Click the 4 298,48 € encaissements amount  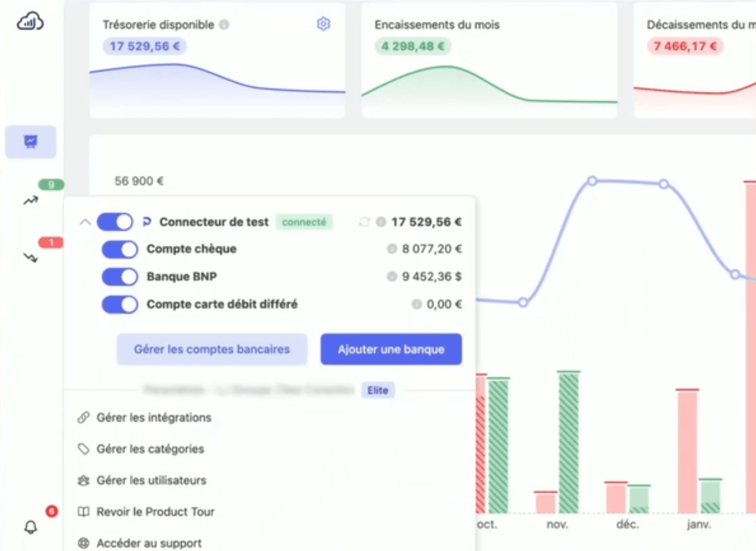413,46
